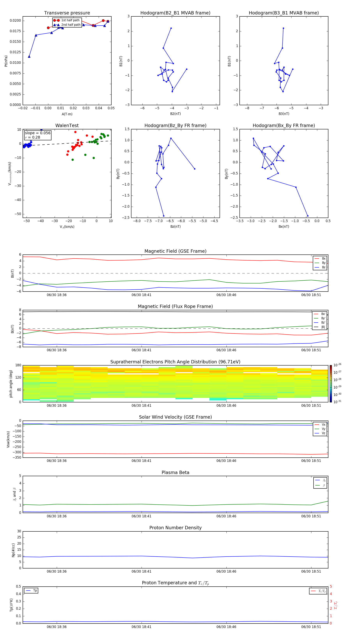The width and height of the screenshot is (351, 644).
Task: Click the "B2(nT)" x-axis label
Action: pos(175,114)
